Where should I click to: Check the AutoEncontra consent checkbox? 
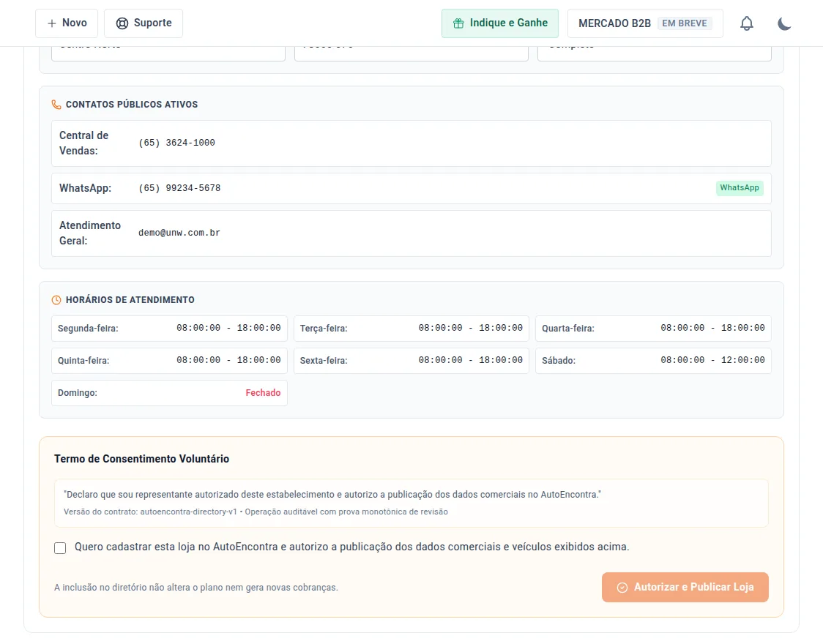point(60,548)
